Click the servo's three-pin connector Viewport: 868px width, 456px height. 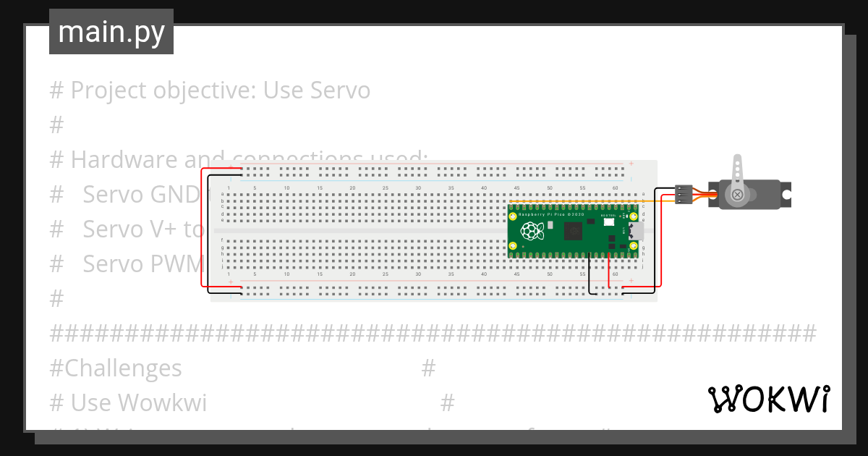[x=682, y=195]
